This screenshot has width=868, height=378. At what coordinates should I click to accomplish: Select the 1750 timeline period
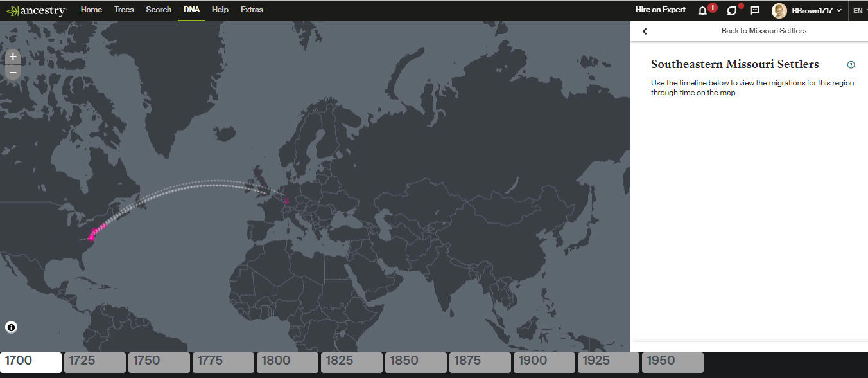(x=159, y=363)
